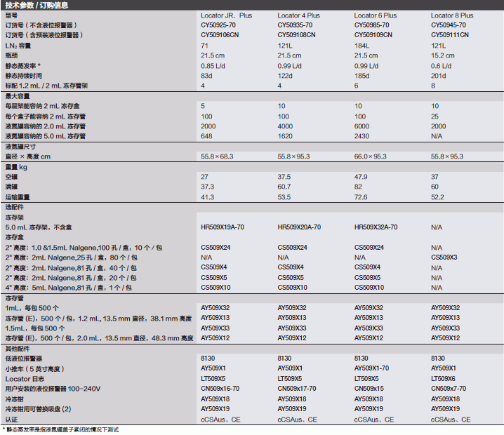
Task: Click the 66.0×95.3 dimension value
Action: click(x=371, y=156)
